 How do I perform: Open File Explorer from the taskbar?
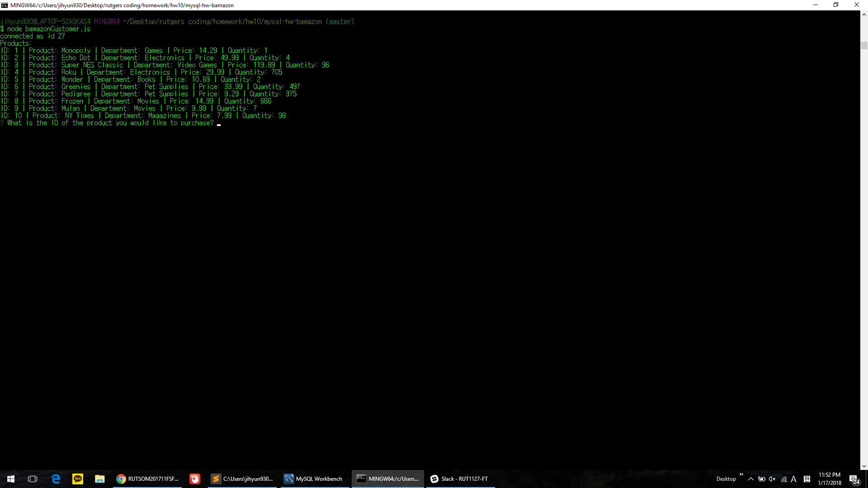[99, 479]
